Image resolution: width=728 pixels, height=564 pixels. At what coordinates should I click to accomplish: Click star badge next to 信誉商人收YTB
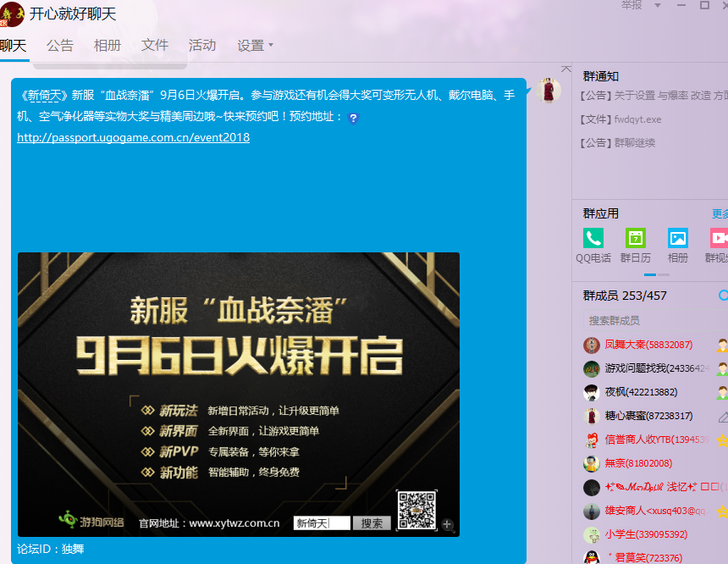coord(722,440)
